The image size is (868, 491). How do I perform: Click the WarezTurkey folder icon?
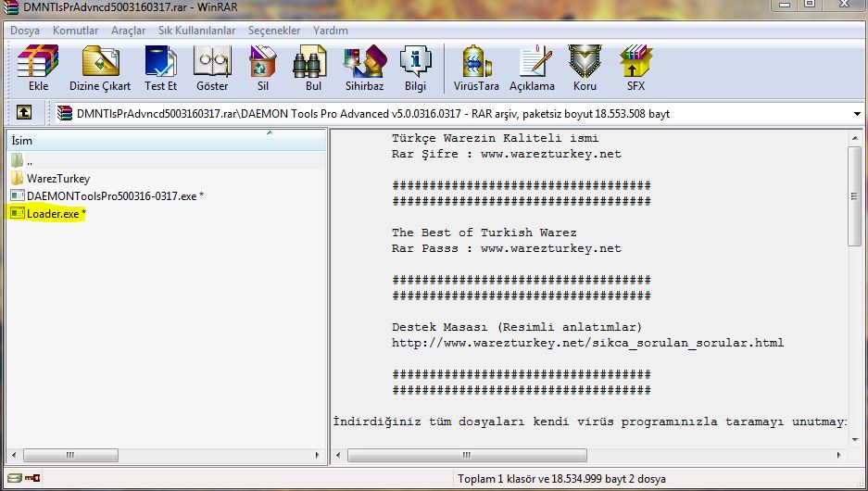point(18,178)
